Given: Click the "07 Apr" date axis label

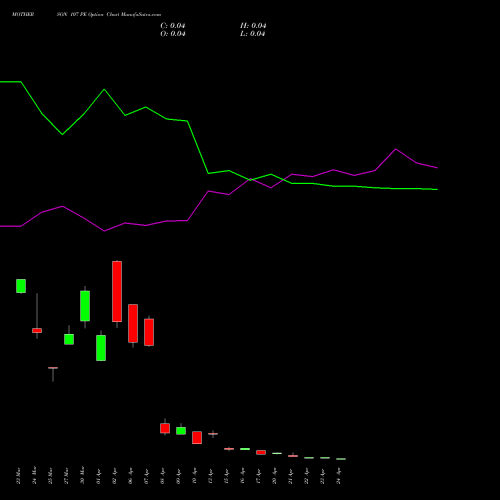Looking at the screenshot, I should point(146,476).
